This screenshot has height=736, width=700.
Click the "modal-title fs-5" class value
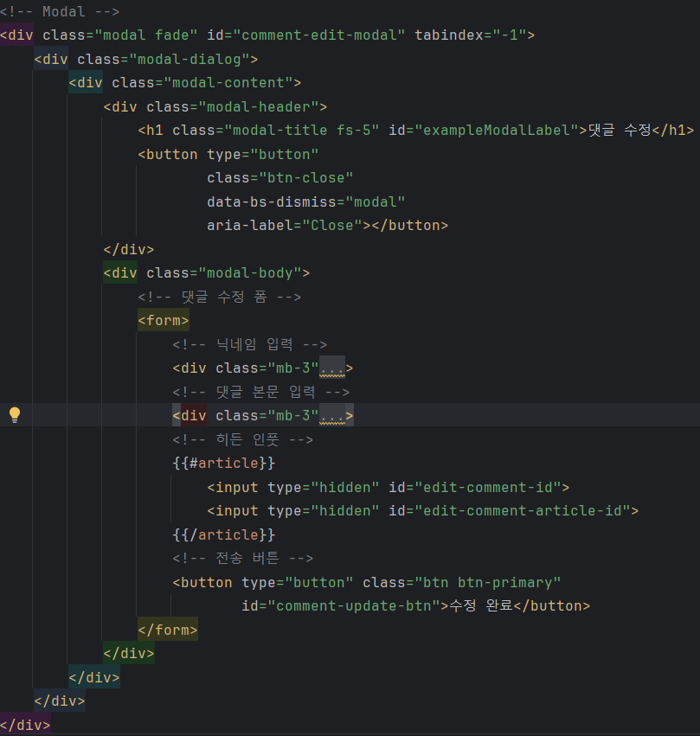tap(301, 130)
